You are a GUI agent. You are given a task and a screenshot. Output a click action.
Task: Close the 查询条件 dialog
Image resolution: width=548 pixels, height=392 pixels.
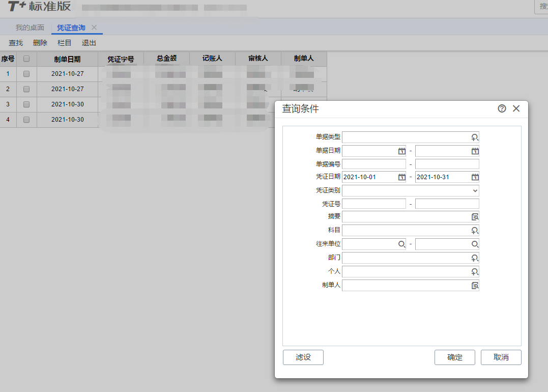pyautogui.click(x=516, y=108)
